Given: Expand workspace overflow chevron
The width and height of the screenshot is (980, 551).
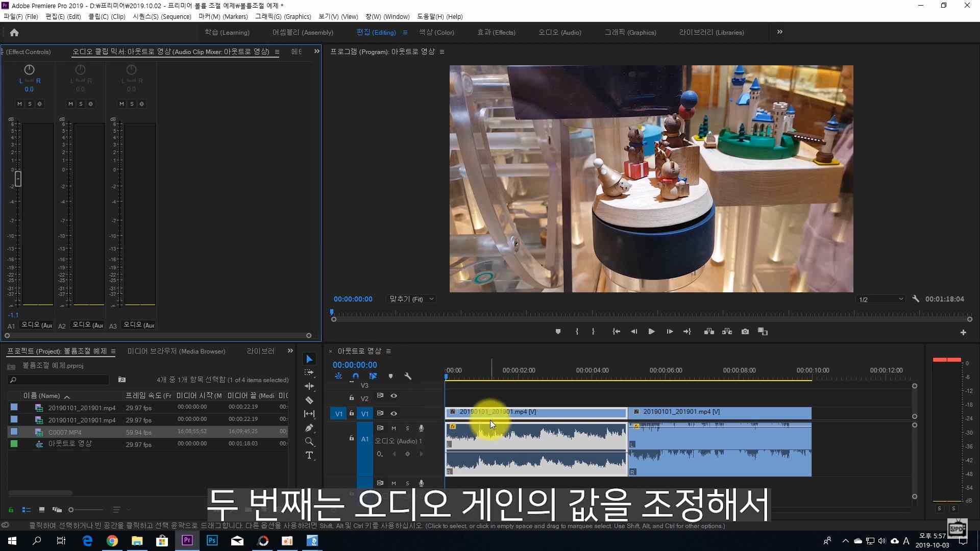Looking at the screenshot, I should point(779,32).
